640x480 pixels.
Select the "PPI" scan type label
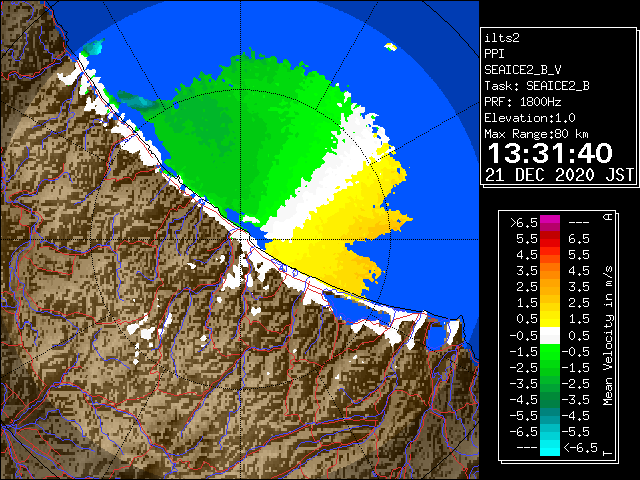(494, 54)
